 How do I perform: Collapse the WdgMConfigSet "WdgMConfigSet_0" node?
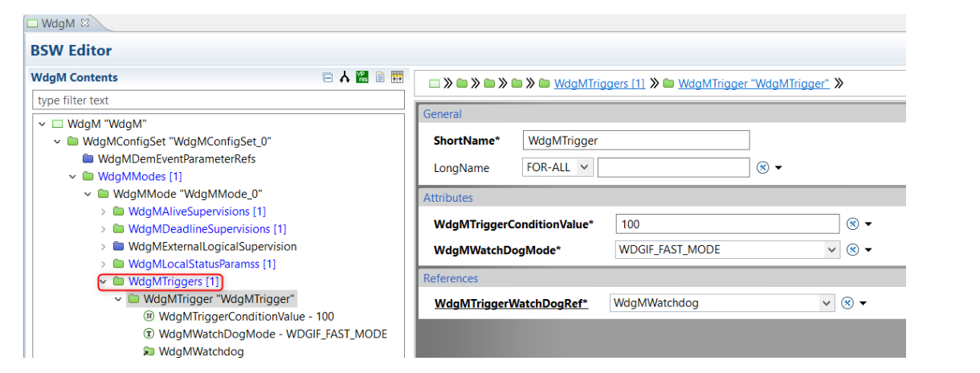point(57,141)
